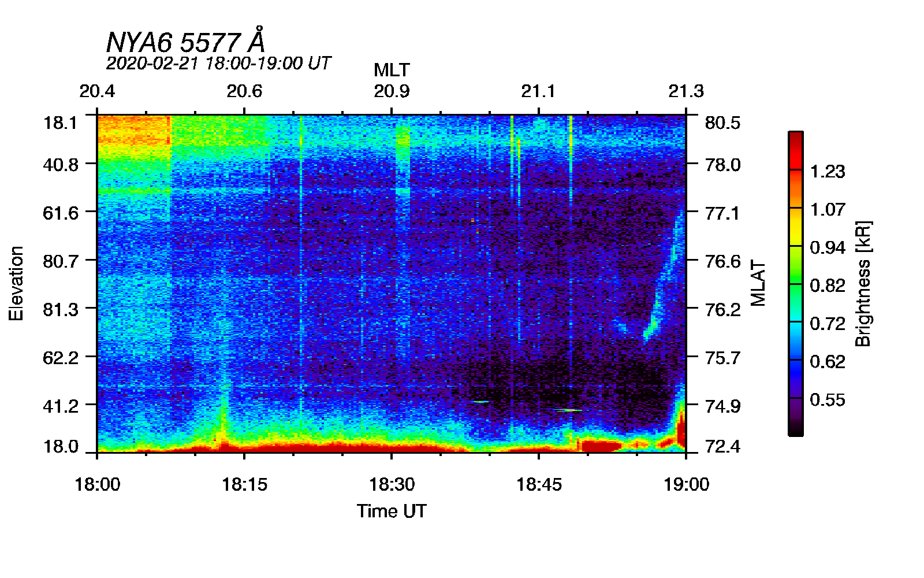Image resolution: width=924 pixels, height=578 pixels.
Task: Click the MLT tick value 20.6
Action: click(244, 91)
